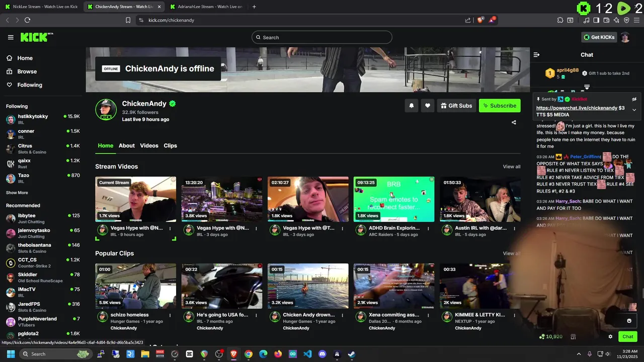Open user profile avatar menu
The image size is (644, 362).
pos(625,37)
